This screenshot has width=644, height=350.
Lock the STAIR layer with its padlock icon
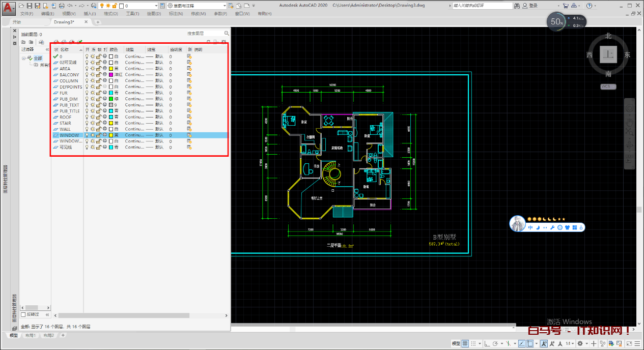(x=98, y=123)
